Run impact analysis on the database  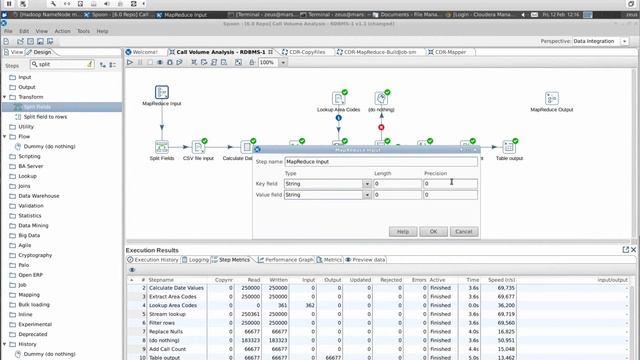click(x=204, y=62)
